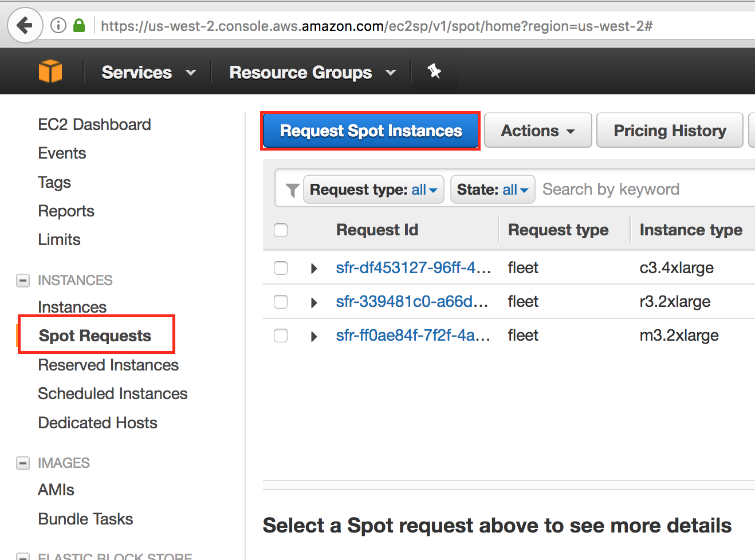Collapse the IMAGES section using its minus icon

pyautogui.click(x=22, y=463)
